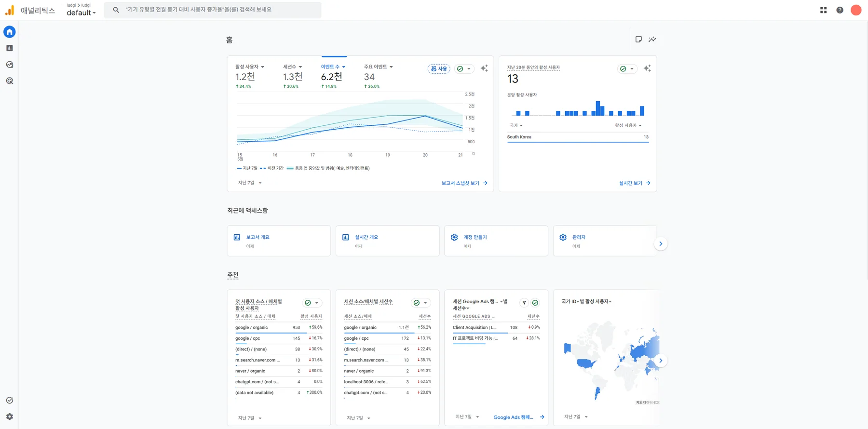This screenshot has width=868, height=429.
Task: Select the 활성 사용자 metric tab
Action: [250, 67]
